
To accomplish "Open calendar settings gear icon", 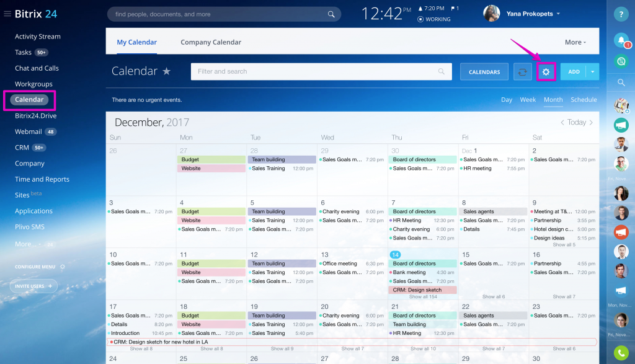I will click(x=546, y=72).
